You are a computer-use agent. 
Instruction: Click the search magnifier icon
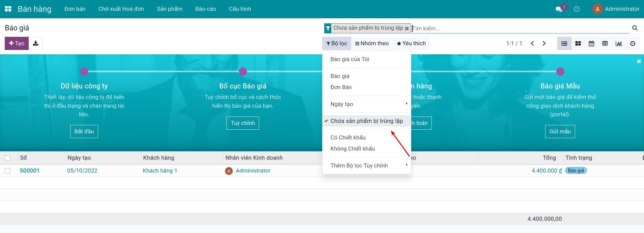click(x=635, y=28)
